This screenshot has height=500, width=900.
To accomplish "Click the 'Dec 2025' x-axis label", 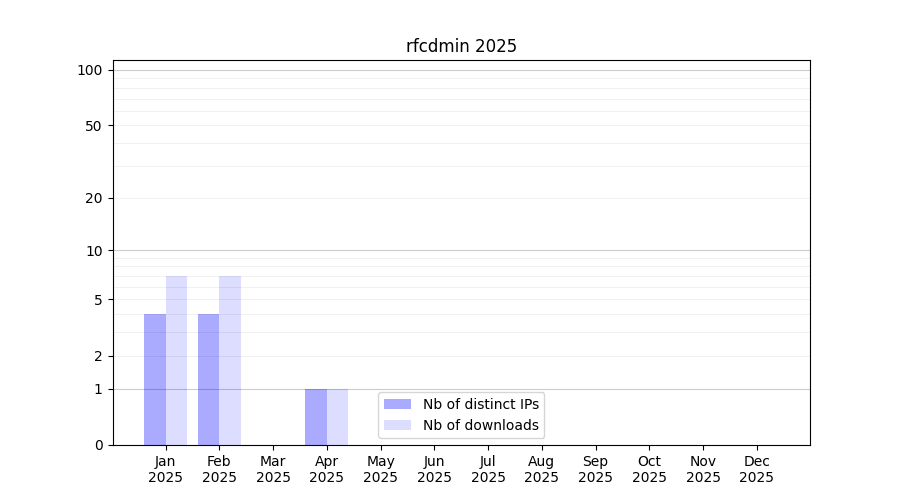I will tap(756, 469).
